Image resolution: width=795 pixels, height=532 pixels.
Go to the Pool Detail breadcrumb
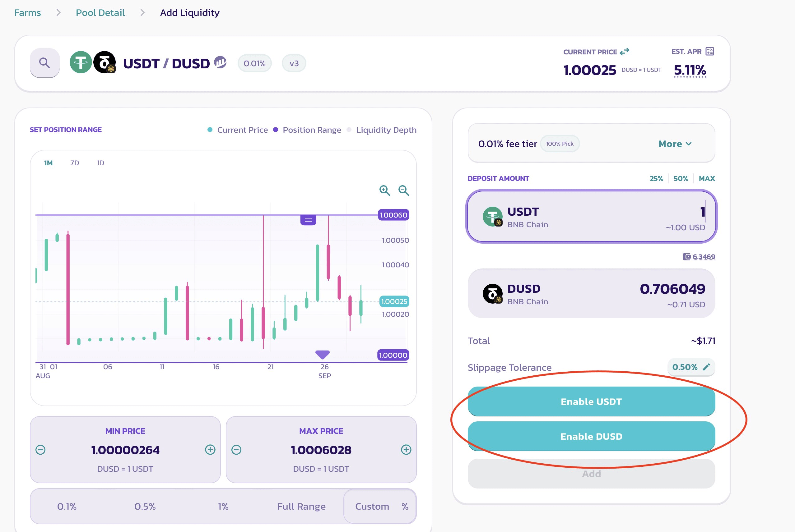tap(100, 13)
